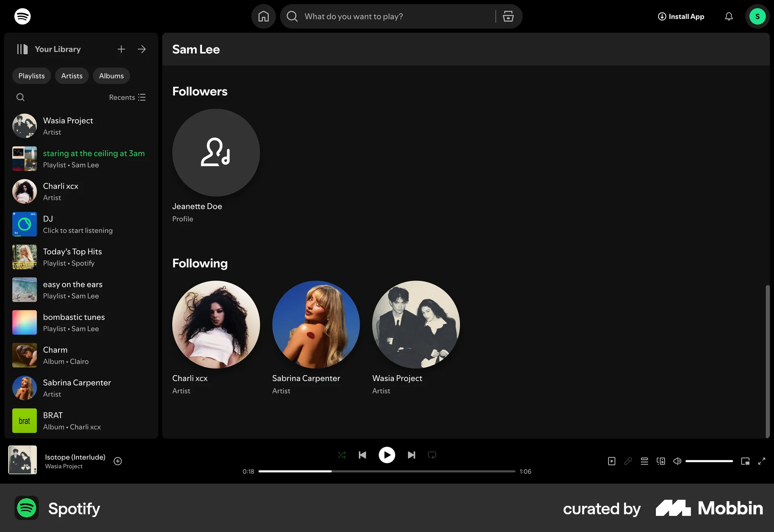
Task: Open the lyrics icon in player bar
Action: [628, 461]
